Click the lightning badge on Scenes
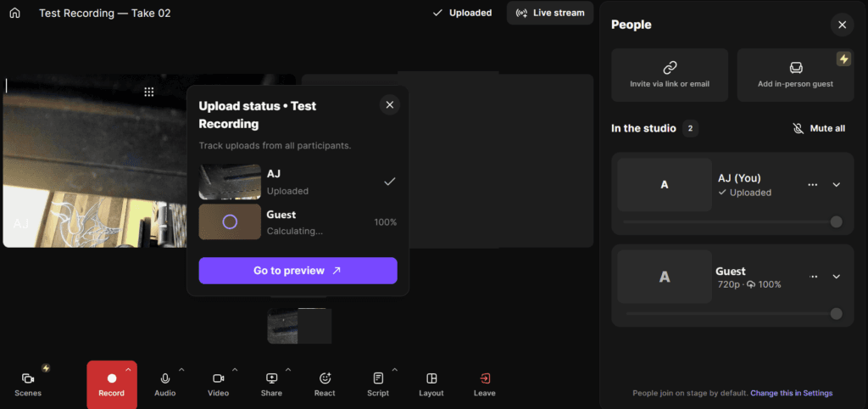This screenshot has width=868, height=409. click(46, 367)
